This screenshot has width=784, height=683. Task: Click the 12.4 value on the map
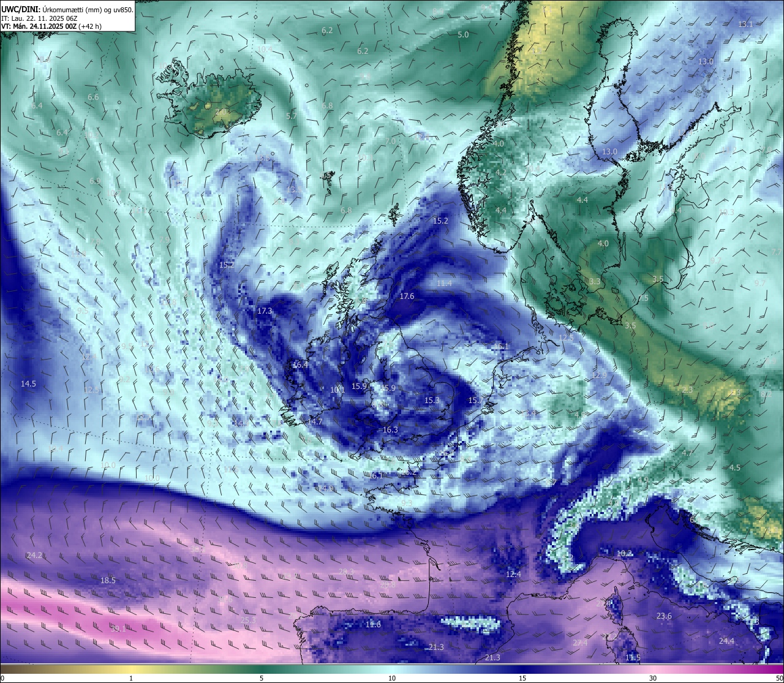tap(513, 575)
